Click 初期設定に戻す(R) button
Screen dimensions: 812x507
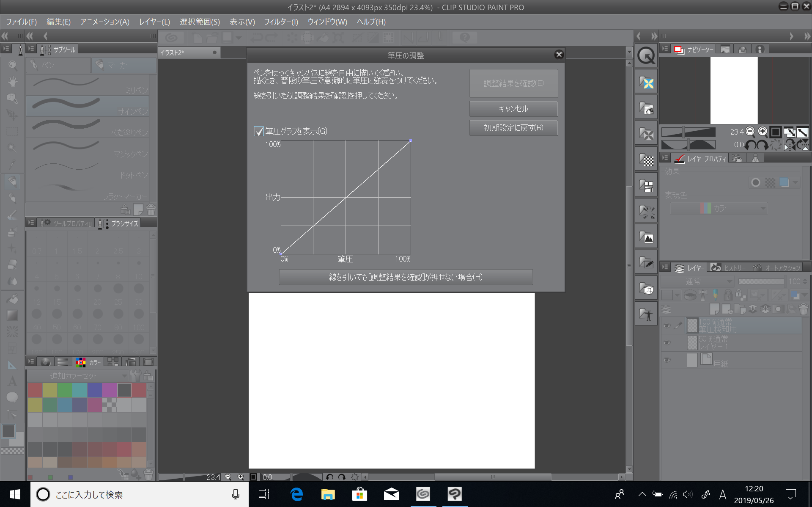pyautogui.click(x=513, y=128)
